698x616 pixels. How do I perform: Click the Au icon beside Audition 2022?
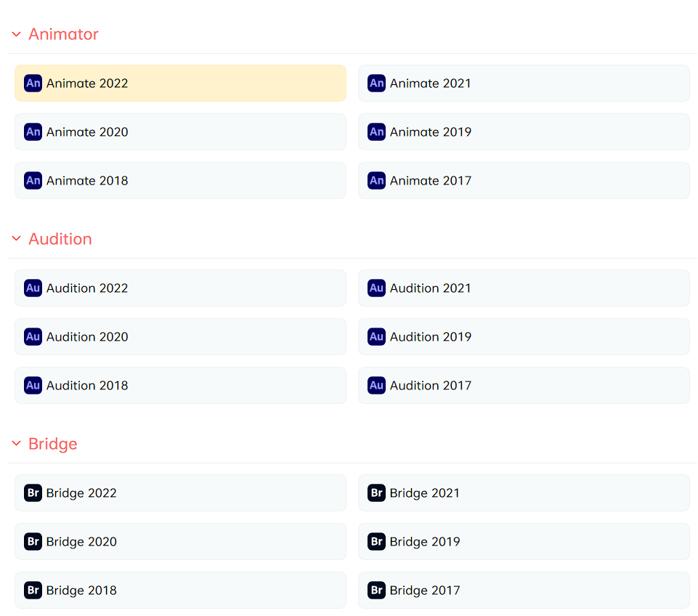33,288
